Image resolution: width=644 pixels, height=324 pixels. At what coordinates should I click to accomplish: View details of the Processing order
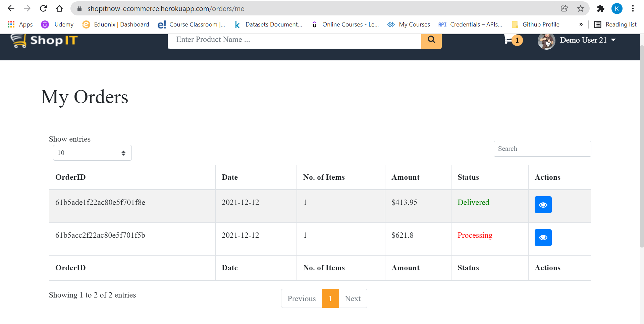[x=543, y=237]
